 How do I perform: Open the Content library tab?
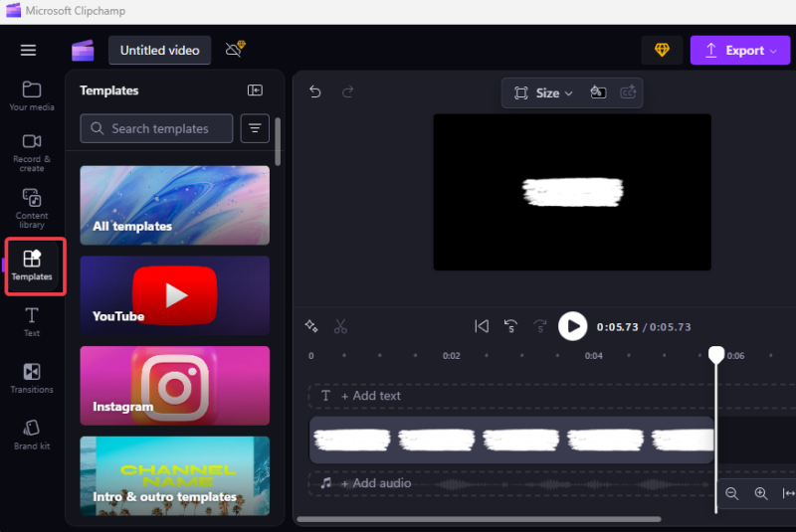[x=32, y=209]
